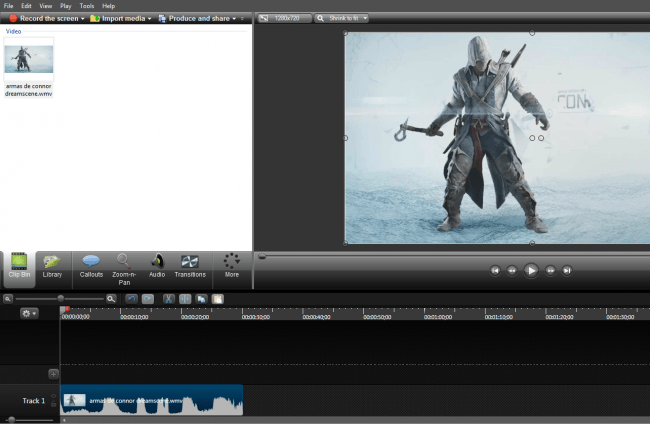Step forward (fast-forward) in preview
This screenshot has width=650, height=424.
click(550, 271)
